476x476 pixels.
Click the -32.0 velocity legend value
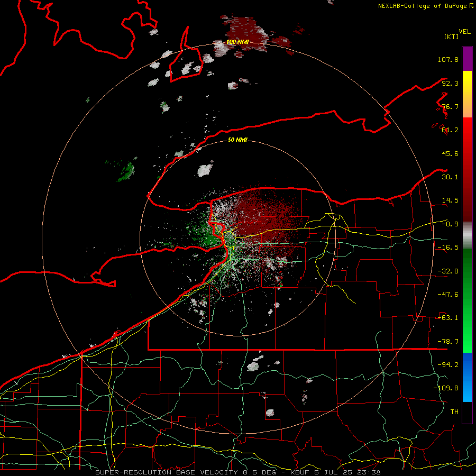click(448, 271)
